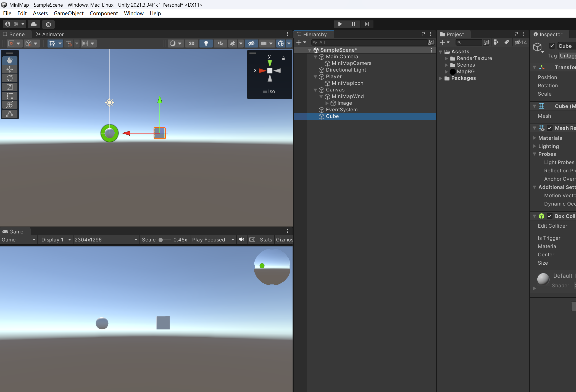Open the Unity Cloud services icon
Viewport: 576px width, 392px height.
pos(34,24)
